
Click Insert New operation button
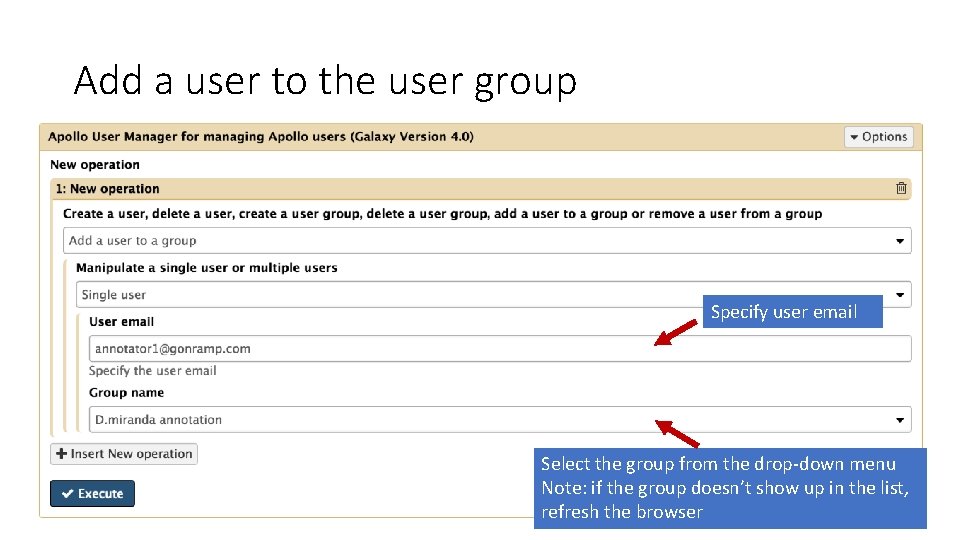pos(124,454)
